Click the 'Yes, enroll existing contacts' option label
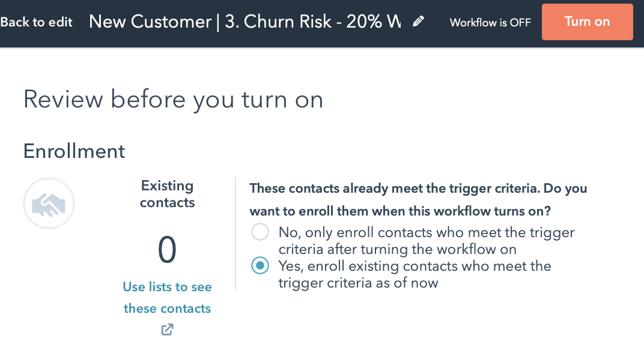 [x=415, y=266]
